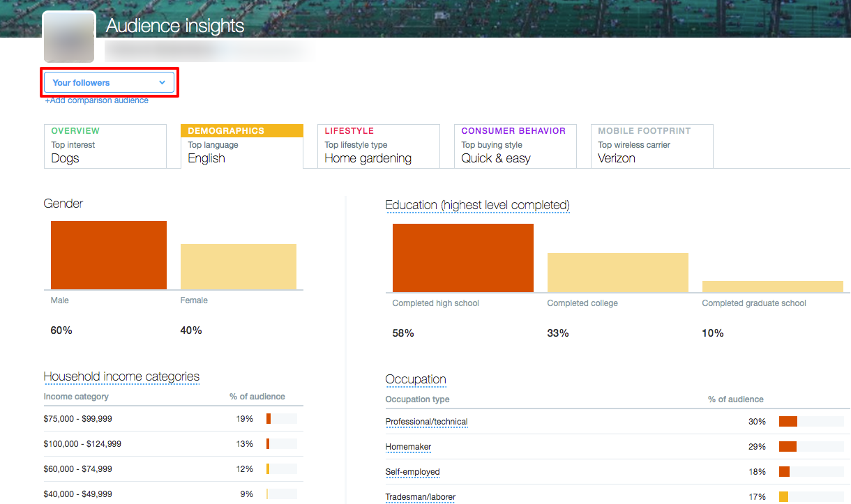Go to the Consumer Behavior tab
The width and height of the screenshot is (851, 504).
click(x=515, y=146)
